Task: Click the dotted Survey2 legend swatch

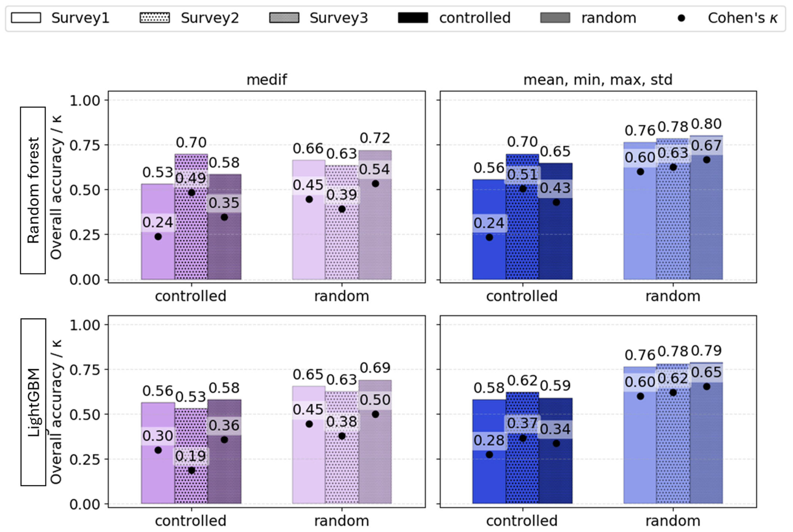Action: [155, 18]
